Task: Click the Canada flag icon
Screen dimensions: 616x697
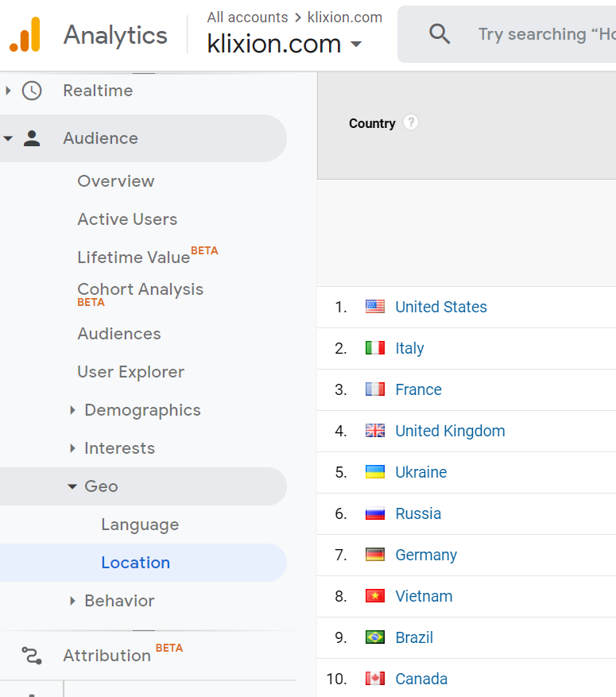Action: (375, 679)
